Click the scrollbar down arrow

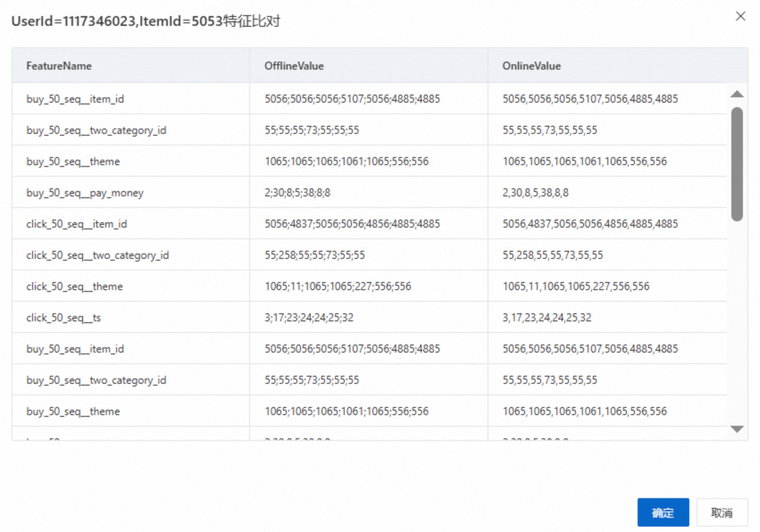pyautogui.click(x=737, y=429)
